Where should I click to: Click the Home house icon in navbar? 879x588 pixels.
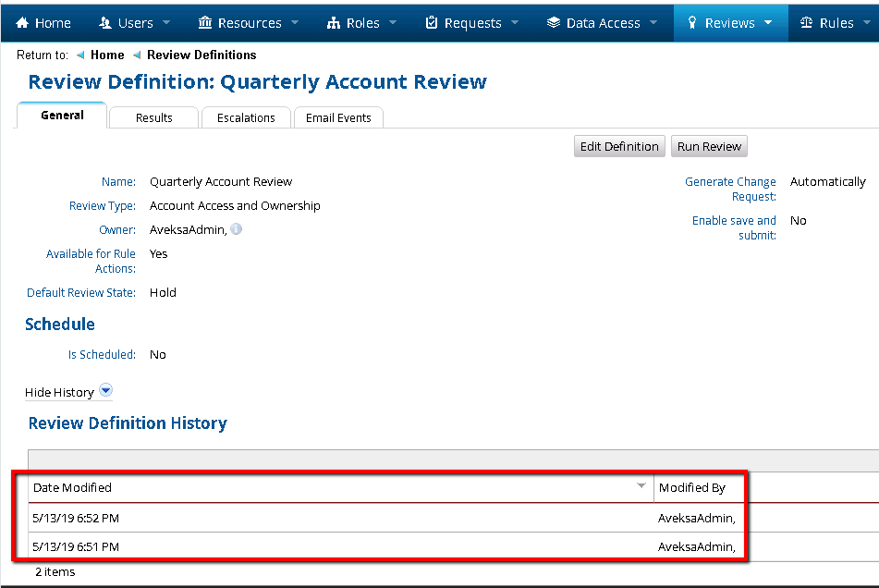coord(23,23)
